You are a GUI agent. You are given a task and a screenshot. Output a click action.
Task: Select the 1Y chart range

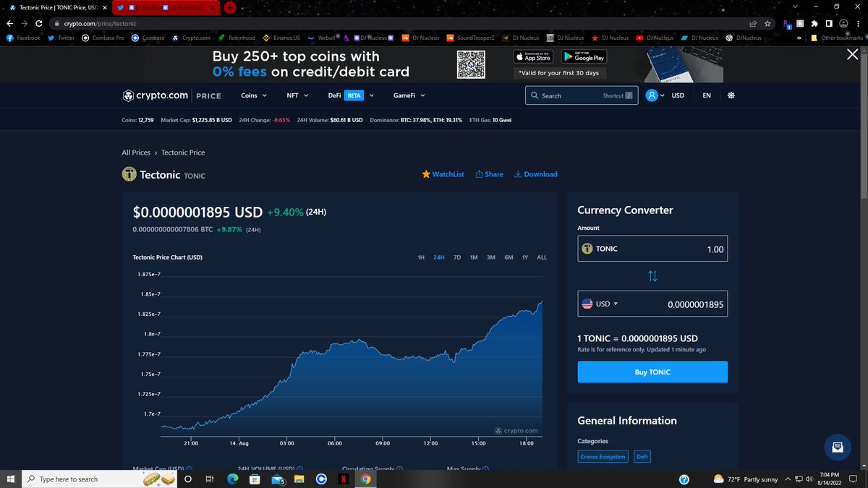(525, 257)
